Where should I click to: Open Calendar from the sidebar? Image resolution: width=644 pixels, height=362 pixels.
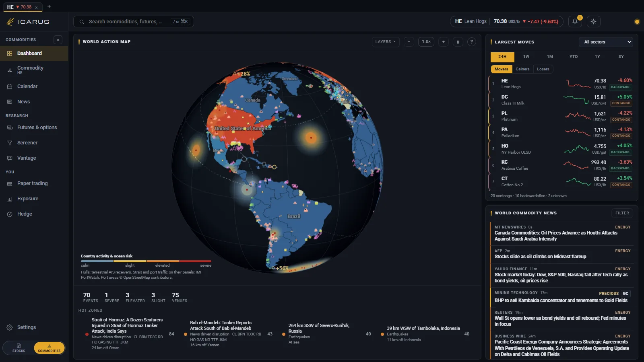pos(34,86)
